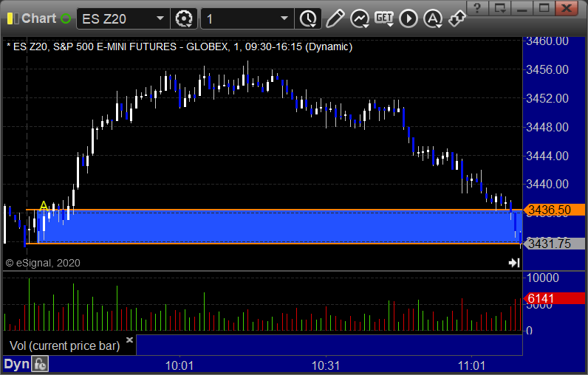The width and height of the screenshot is (588, 375).
Task: Minimize the chart window
Action: [522, 8]
